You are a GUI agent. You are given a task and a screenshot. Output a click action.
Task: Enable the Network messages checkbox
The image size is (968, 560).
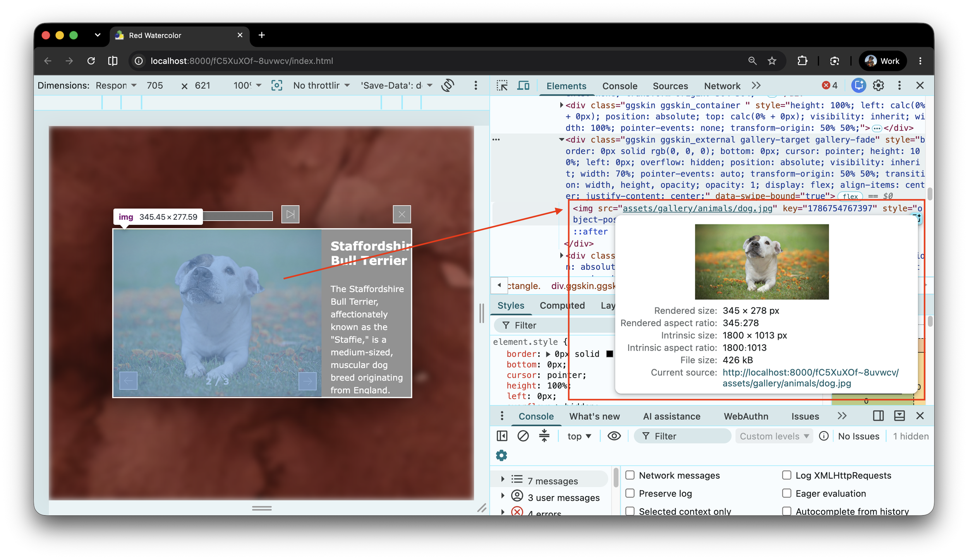point(630,475)
